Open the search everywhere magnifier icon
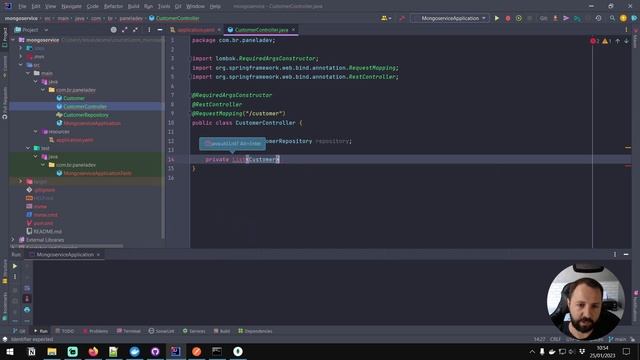 [x=612, y=18]
